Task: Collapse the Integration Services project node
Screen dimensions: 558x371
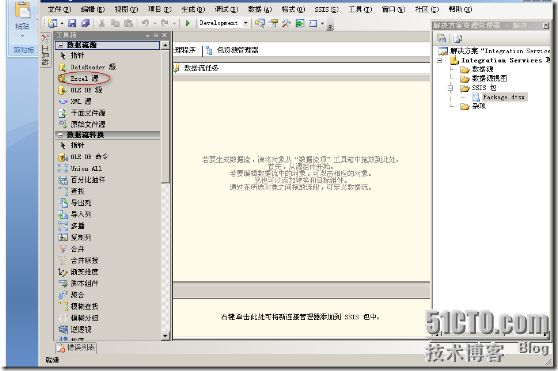Action: (440, 61)
